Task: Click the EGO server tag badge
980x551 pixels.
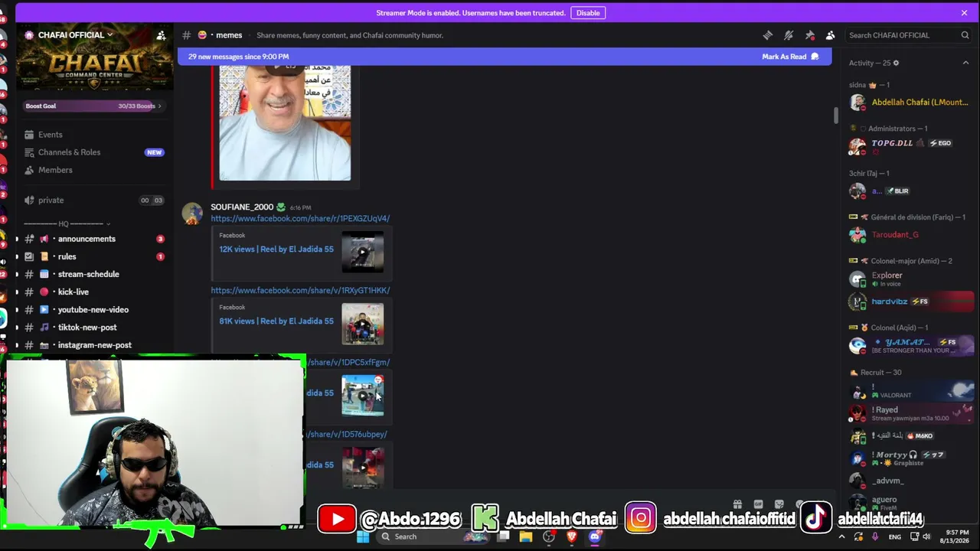Action: click(940, 144)
